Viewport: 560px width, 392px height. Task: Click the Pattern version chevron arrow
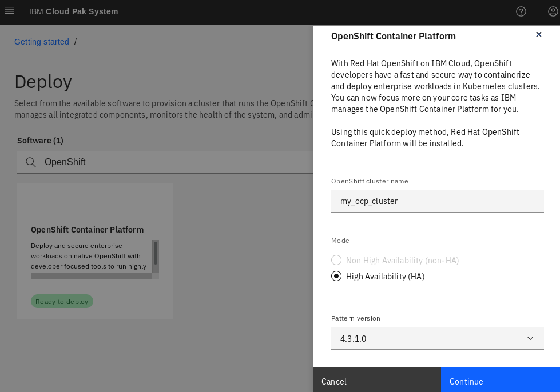coord(530,338)
